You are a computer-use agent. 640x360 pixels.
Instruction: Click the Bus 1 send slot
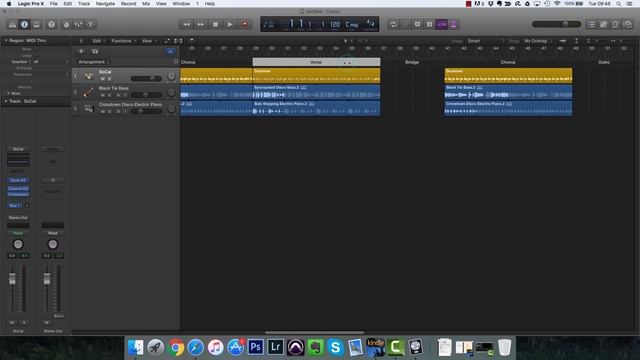pyautogui.click(x=15, y=205)
